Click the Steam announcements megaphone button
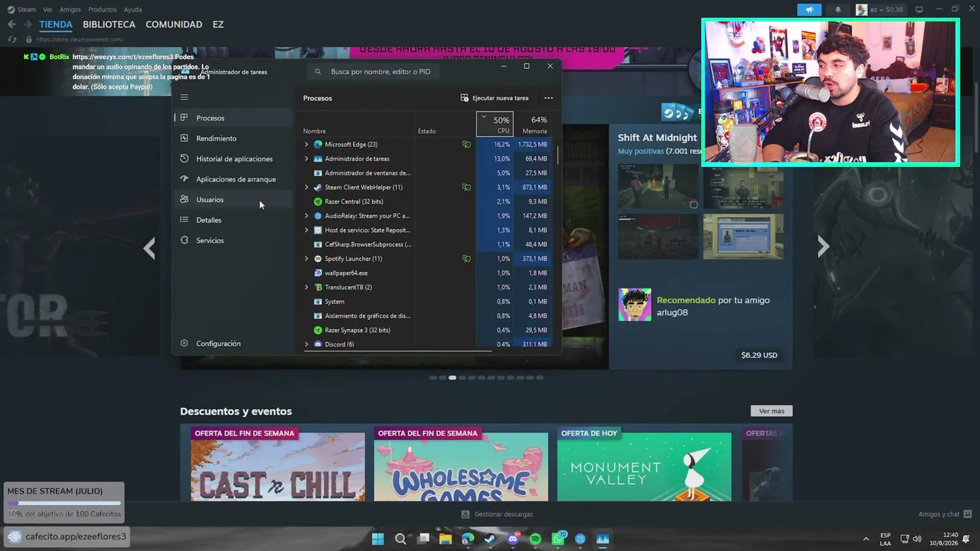This screenshot has width=980, height=551. pyautogui.click(x=809, y=9)
